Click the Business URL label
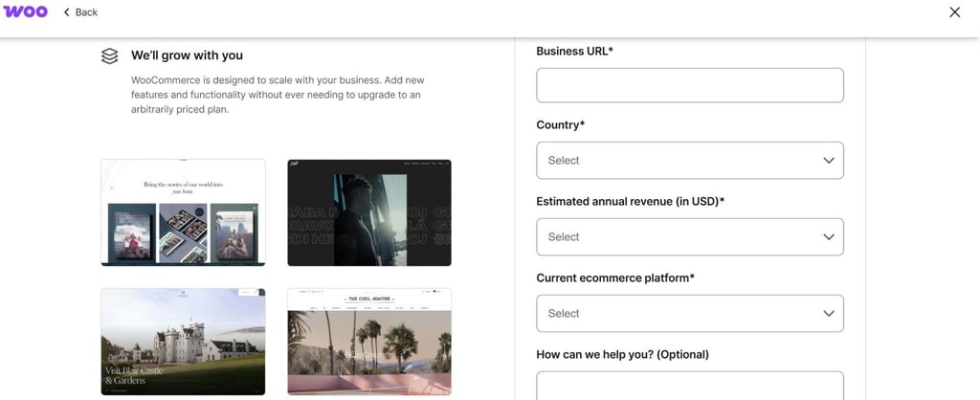Image resolution: width=980 pixels, height=400 pixels. click(574, 52)
